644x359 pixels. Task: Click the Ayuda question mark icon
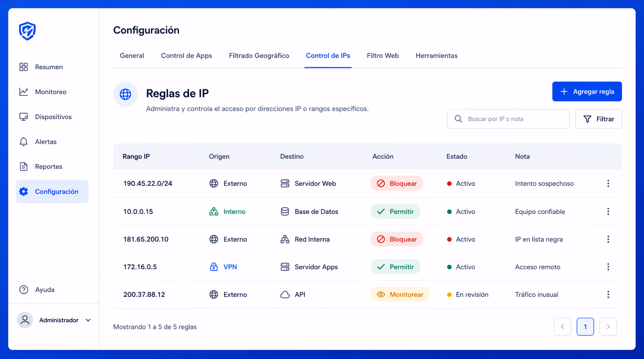pos(24,290)
